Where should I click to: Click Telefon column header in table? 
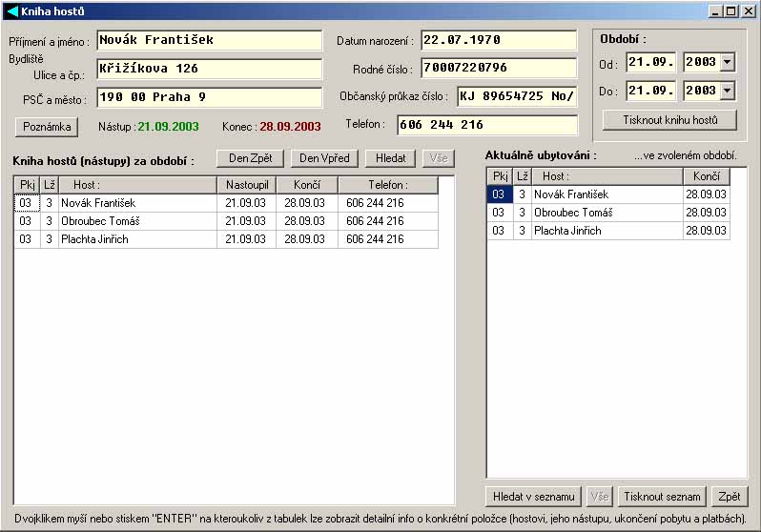pos(388,185)
